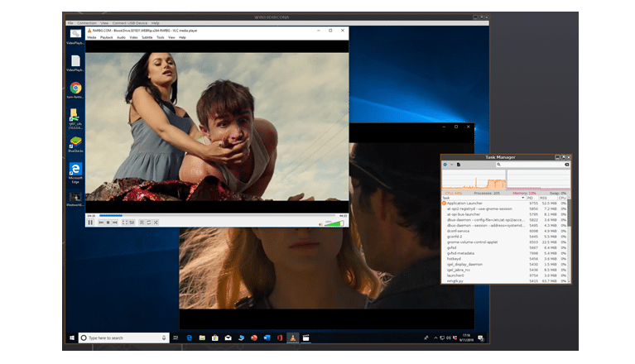Image resolution: width=635 pixels, height=364 pixels.
Task: Select the at-spi-bus-launcher process row
Action: coord(504,214)
